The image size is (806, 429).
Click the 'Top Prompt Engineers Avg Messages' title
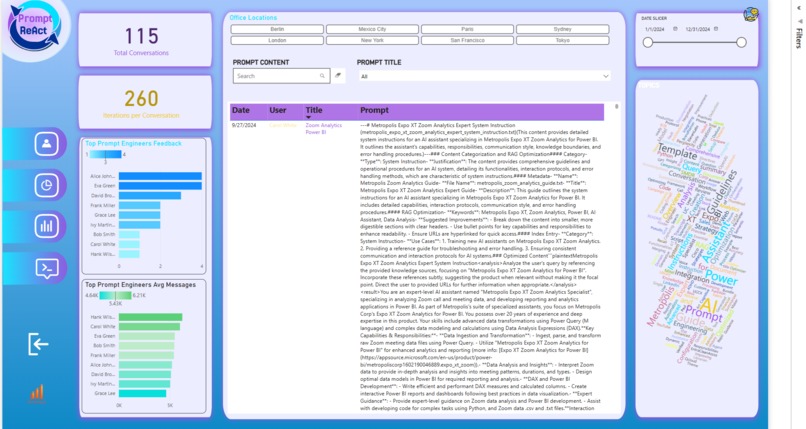[x=140, y=285]
